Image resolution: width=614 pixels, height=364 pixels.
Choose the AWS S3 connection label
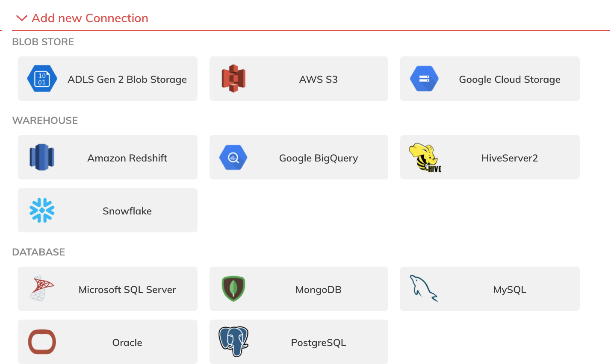point(318,79)
